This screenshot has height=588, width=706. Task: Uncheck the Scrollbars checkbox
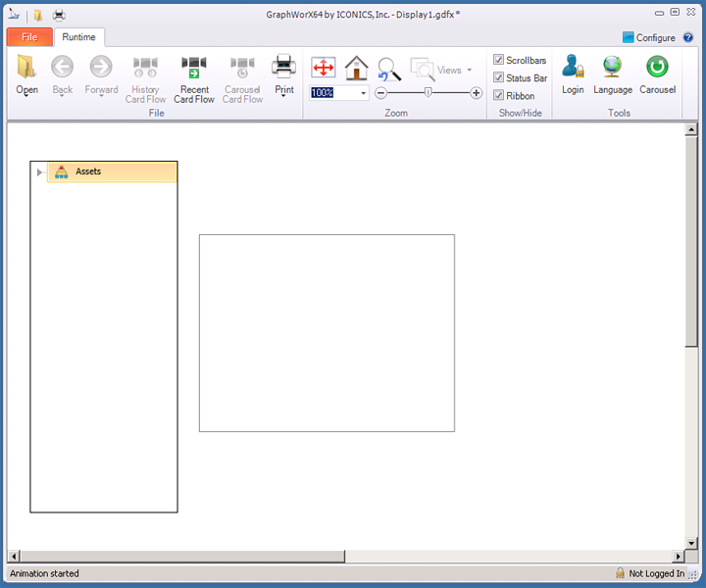499,61
